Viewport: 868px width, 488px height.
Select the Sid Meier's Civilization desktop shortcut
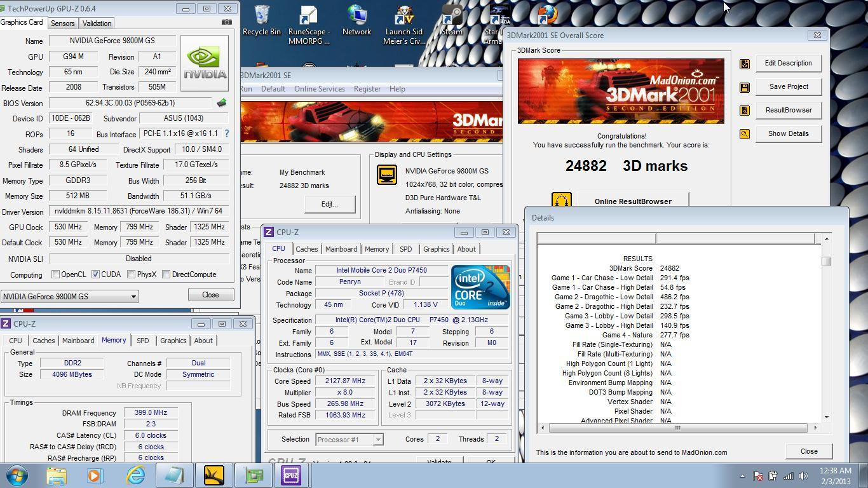[404, 25]
